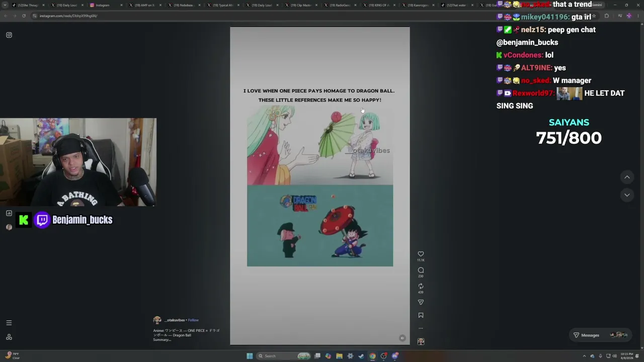Screen dimensions: 644x362
Task: Open File Explorer from the taskbar
Action: 339,356
